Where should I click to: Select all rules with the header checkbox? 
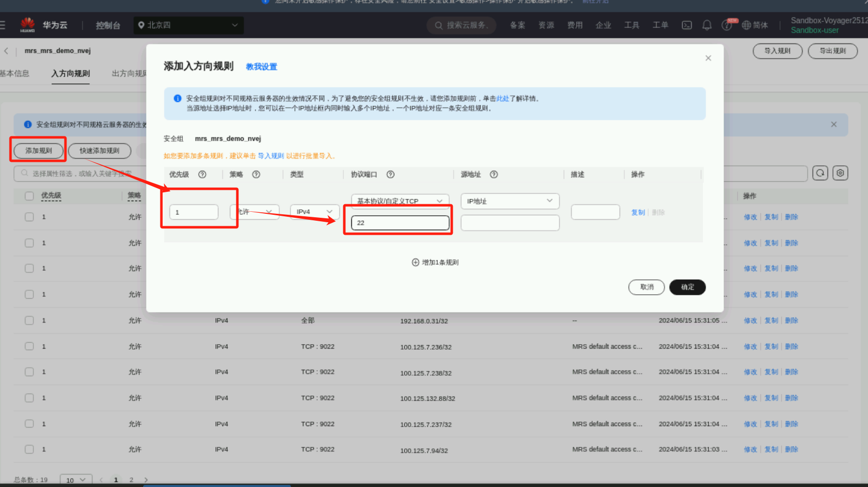(x=29, y=196)
